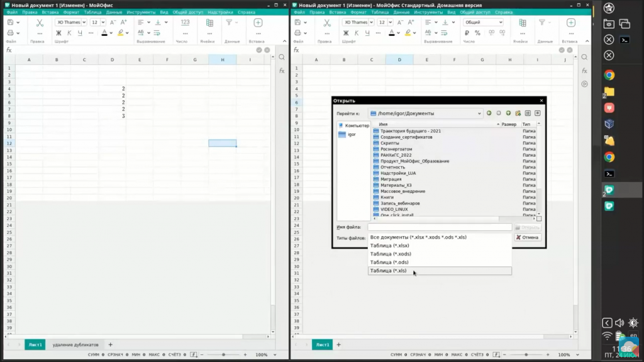Expand path combo /home/igor/Документы

pyautogui.click(x=479, y=113)
